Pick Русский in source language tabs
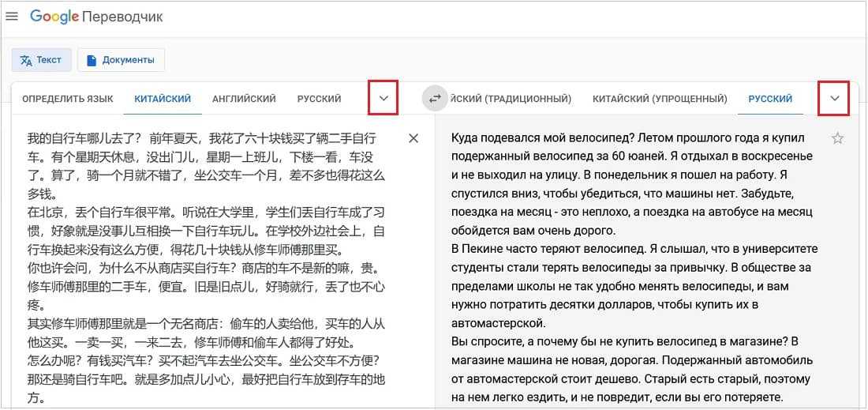 (x=319, y=99)
